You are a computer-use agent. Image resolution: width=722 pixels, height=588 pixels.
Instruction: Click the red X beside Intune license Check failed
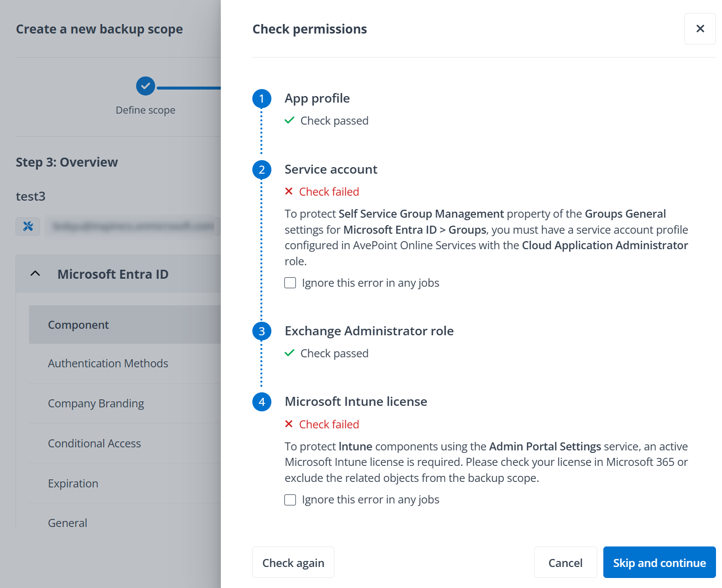click(x=289, y=424)
